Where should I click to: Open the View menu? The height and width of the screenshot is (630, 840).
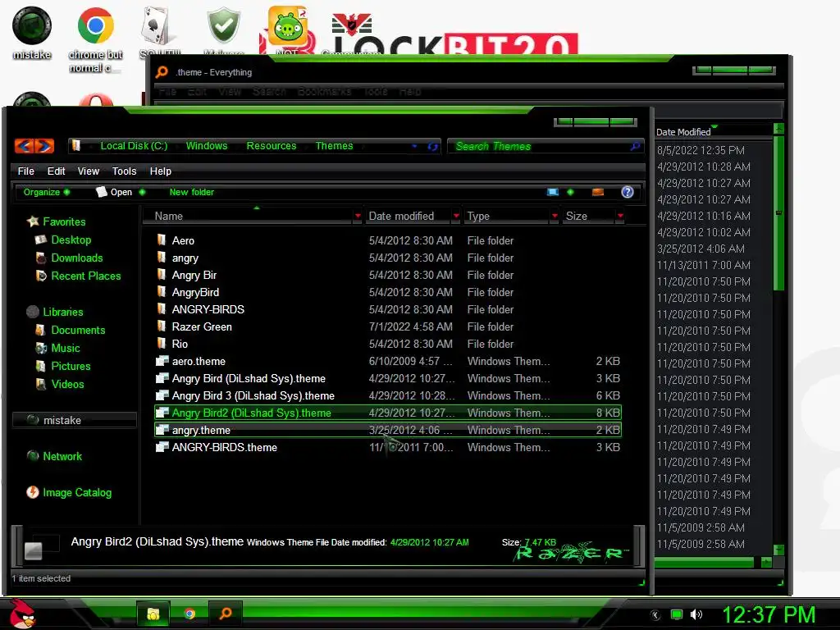89,171
